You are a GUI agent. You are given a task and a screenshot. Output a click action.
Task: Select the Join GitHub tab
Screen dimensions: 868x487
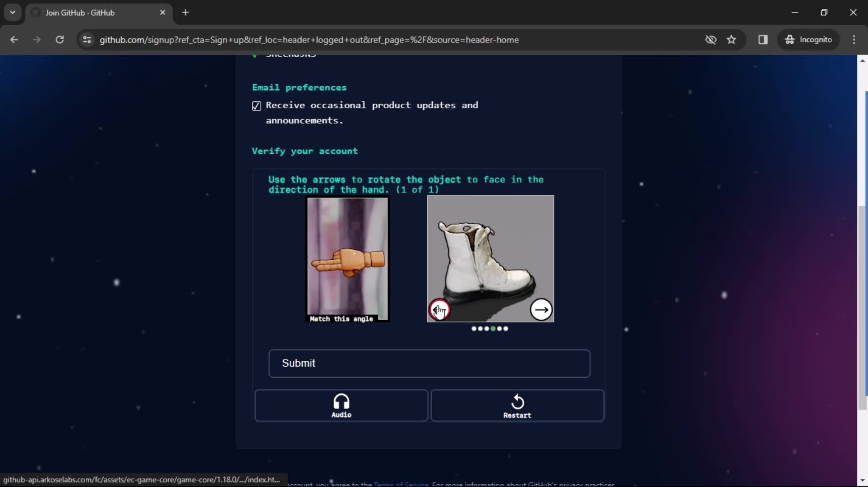(98, 13)
